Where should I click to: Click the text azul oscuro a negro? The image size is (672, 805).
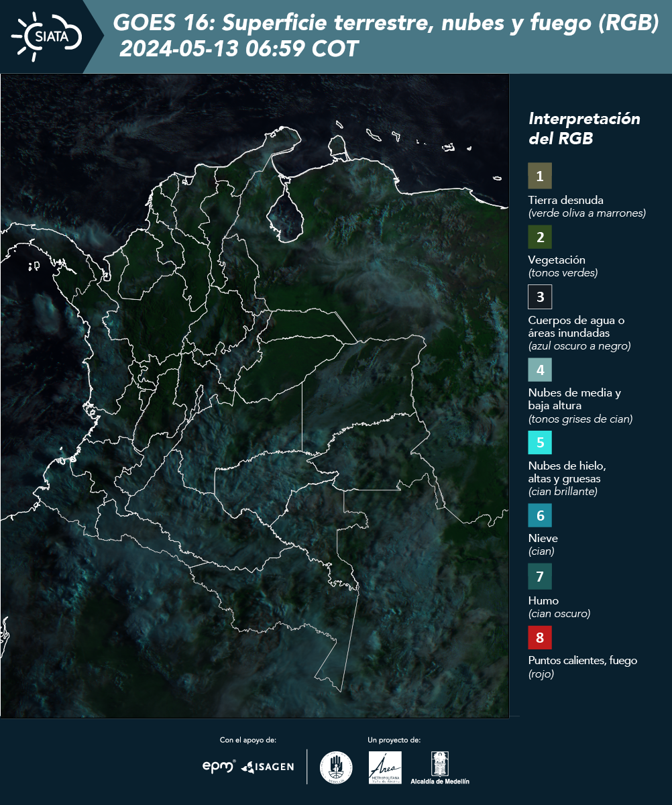[x=579, y=346]
